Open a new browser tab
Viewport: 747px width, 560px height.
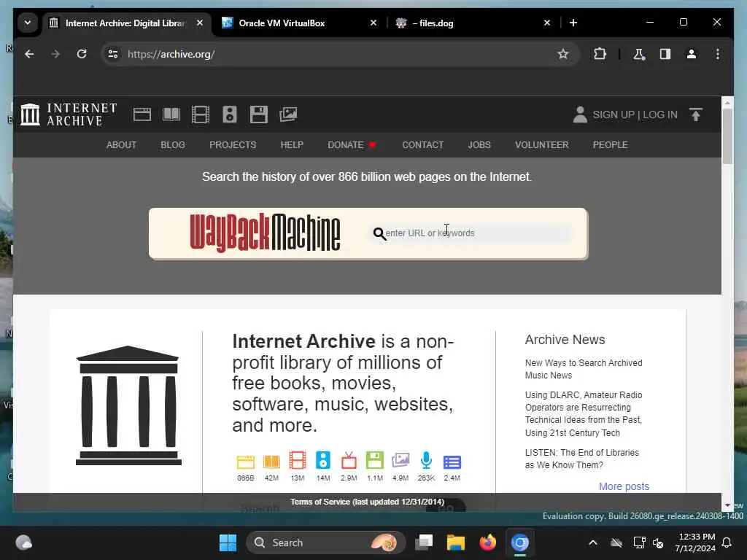[573, 23]
